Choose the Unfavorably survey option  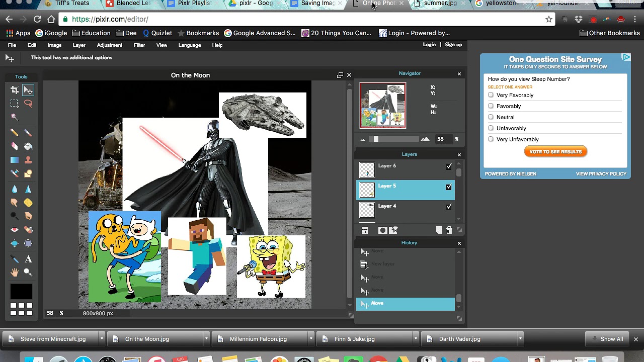(491, 128)
